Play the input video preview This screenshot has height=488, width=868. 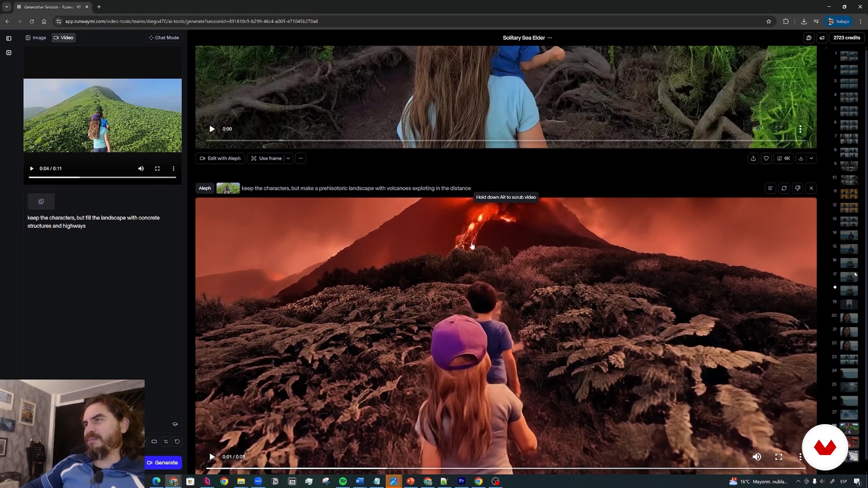(x=32, y=169)
